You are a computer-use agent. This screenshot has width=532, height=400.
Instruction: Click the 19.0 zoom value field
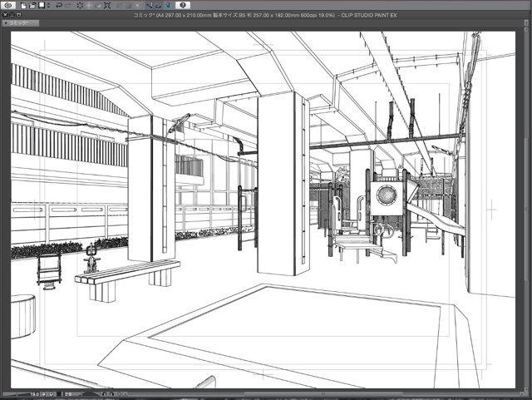coord(35,394)
